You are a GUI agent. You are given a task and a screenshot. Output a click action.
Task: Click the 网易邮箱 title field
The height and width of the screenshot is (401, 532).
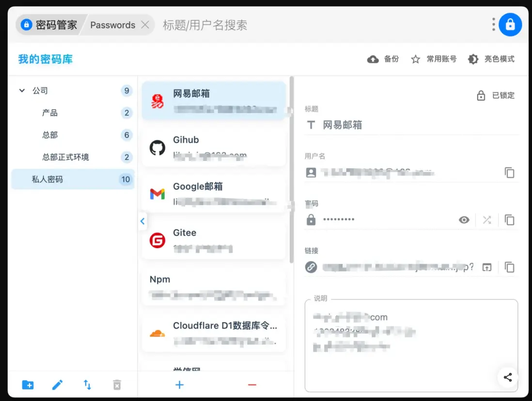pos(412,125)
